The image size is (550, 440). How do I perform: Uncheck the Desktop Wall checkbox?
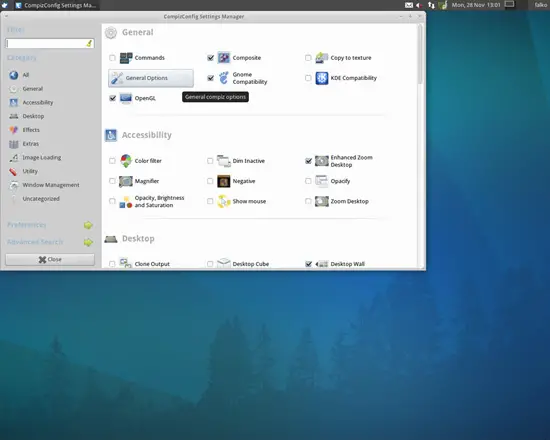(308, 264)
